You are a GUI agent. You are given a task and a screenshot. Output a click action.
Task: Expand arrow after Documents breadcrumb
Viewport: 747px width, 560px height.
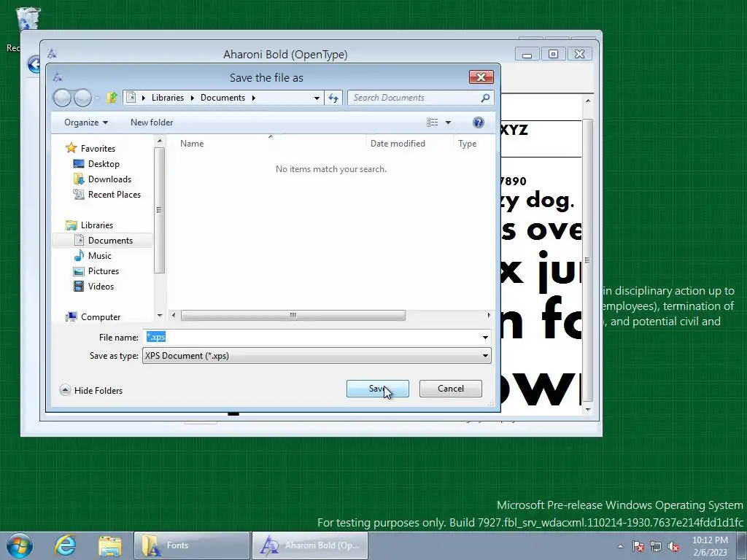(253, 98)
